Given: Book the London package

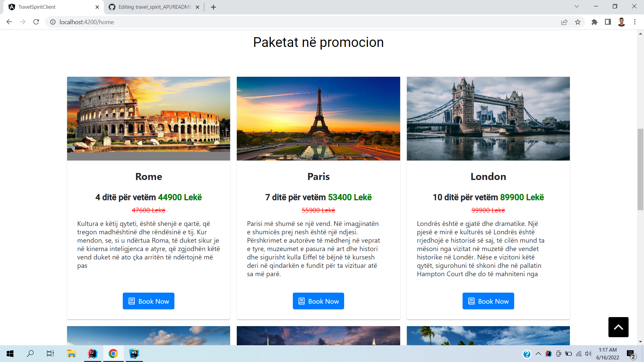Looking at the screenshot, I should coord(488,301).
